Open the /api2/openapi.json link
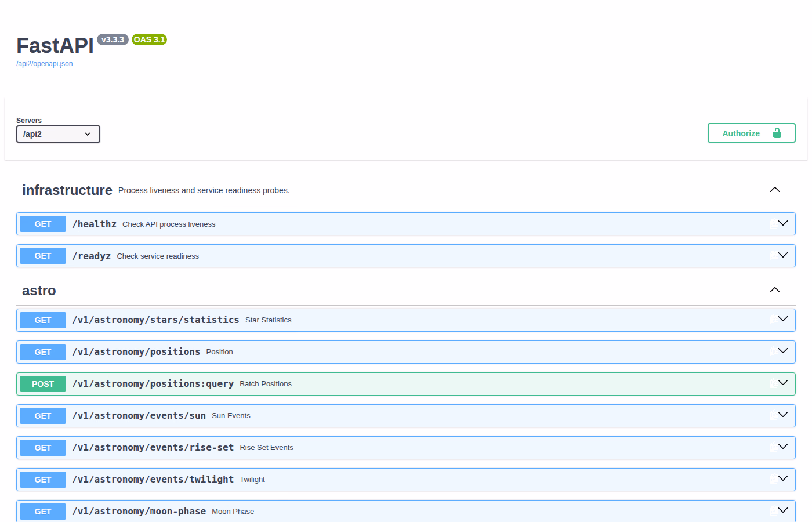Viewport: 812px width, 522px height. coord(45,64)
